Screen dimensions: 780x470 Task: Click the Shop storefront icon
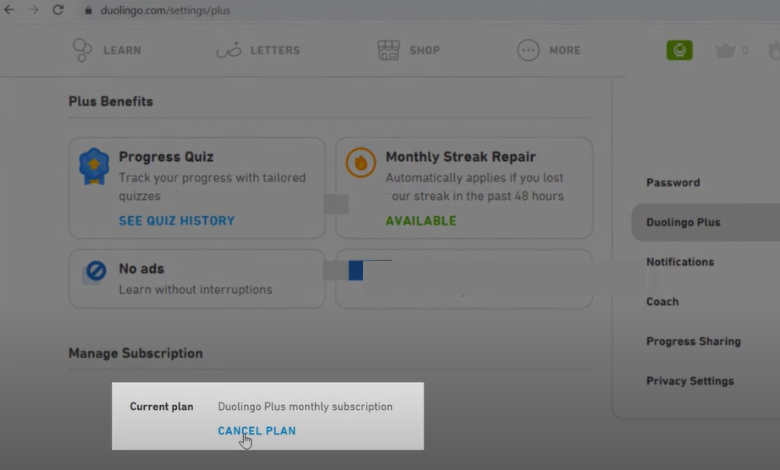(389, 50)
